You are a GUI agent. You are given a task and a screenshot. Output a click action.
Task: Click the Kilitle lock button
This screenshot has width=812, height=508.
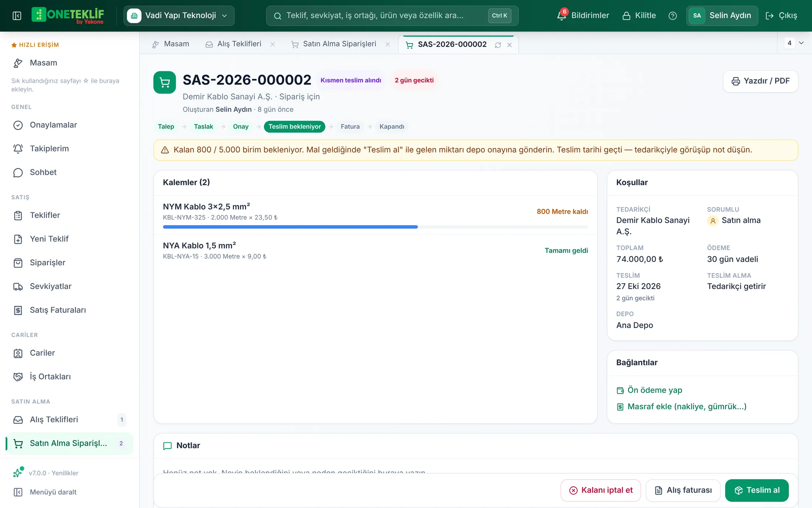tap(639, 16)
